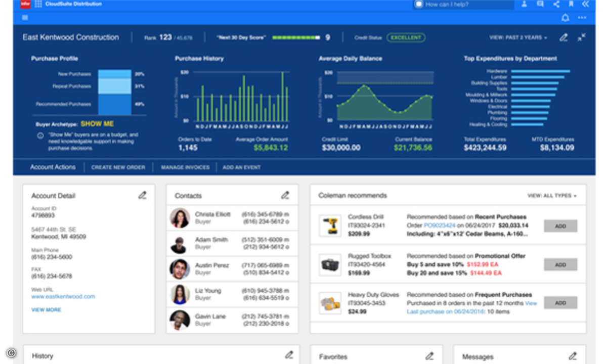Image resolution: width=607 pixels, height=364 pixels.
Task: Click the Excellent credit status badge
Action: coord(406,37)
